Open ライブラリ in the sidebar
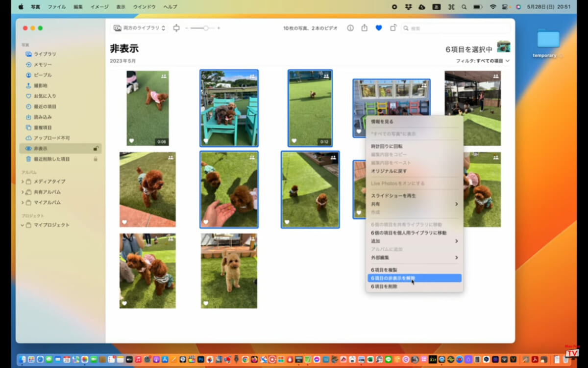 (x=45, y=54)
